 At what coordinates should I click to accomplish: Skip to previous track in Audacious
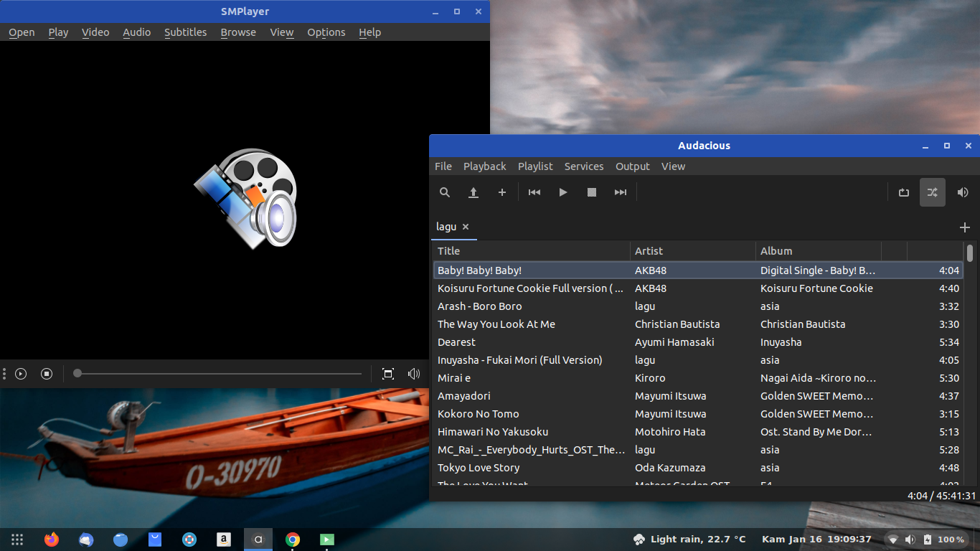tap(534, 192)
